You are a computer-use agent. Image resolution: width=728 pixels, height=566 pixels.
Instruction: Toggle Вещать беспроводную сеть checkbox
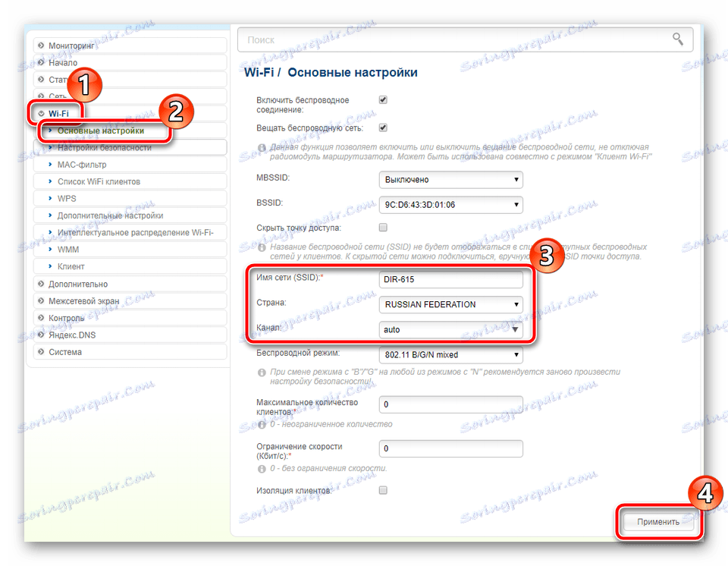click(383, 127)
